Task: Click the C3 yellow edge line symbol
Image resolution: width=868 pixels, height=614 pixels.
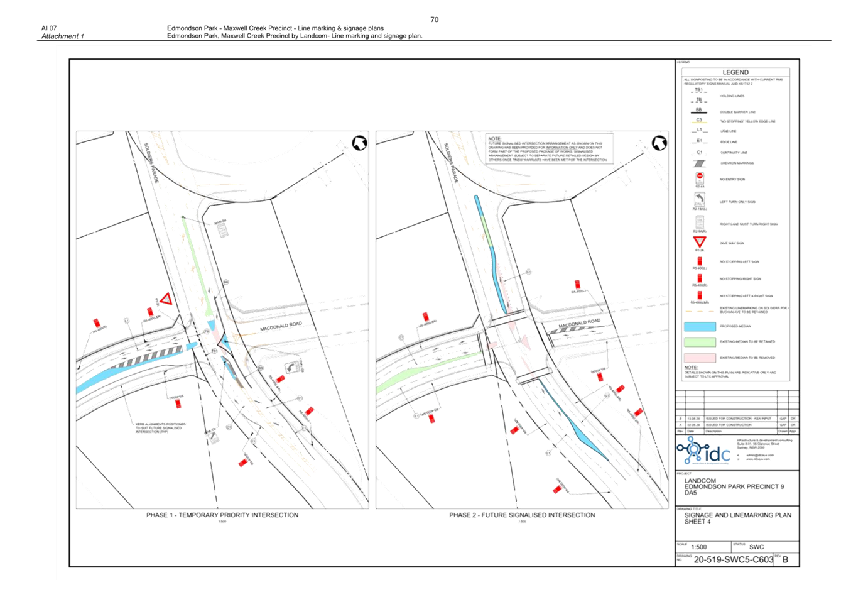Action: click(698, 121)
